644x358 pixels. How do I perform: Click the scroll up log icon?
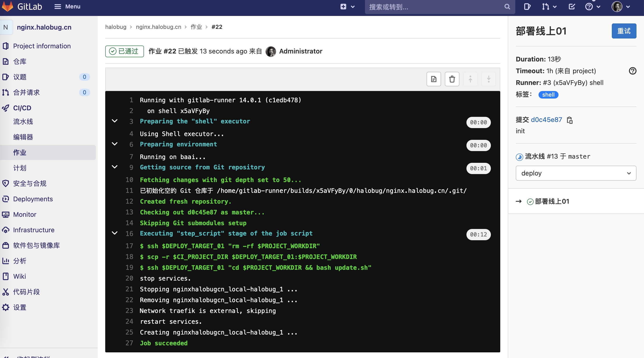pyautogui.click(x=470, y=79)
